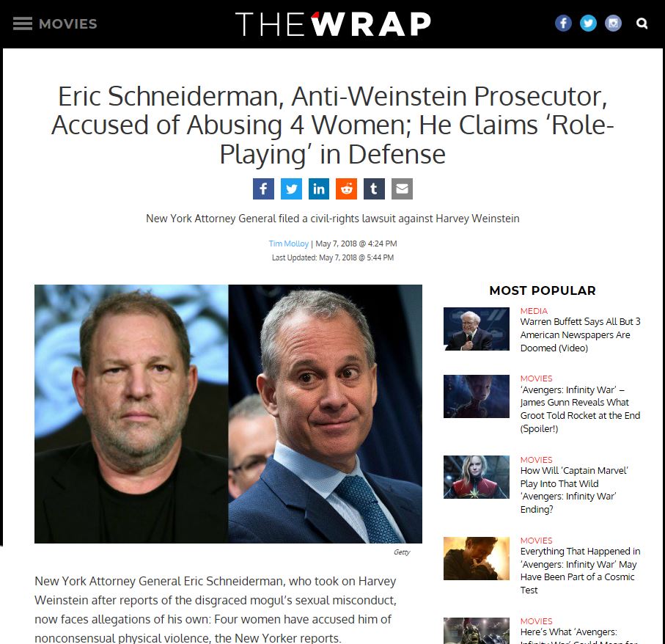Screen dimensions: 665x644
Task: Open 'Cosmic Test' Avengers article
Action: pyautogui.click(x=580, y=571)
